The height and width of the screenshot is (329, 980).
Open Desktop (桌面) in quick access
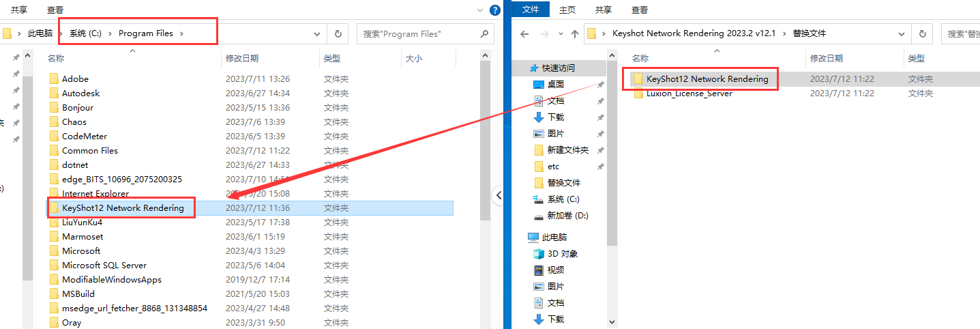(x=556, y=85)
